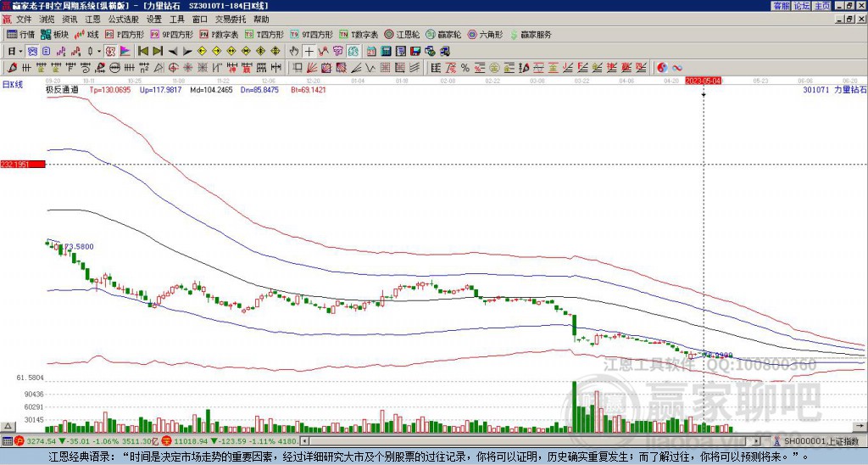Viewport: 868px width, 465px height.
Task: Open the calendar icon in toolbar
Action: pos(371,52)
